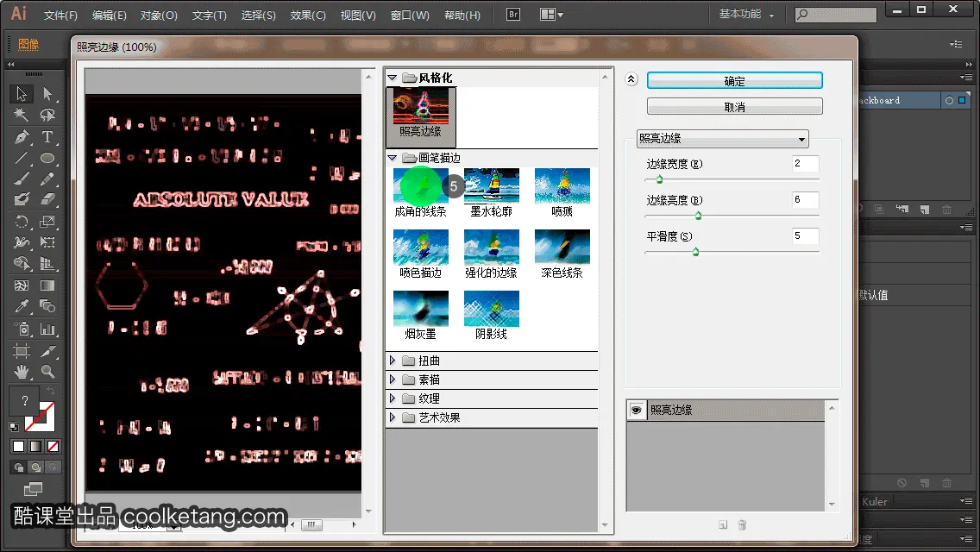Toggle artboard visibility circle in Layers panel
Image resolution: width=980 pixels, height=552 pixels.
coord(949,100)
